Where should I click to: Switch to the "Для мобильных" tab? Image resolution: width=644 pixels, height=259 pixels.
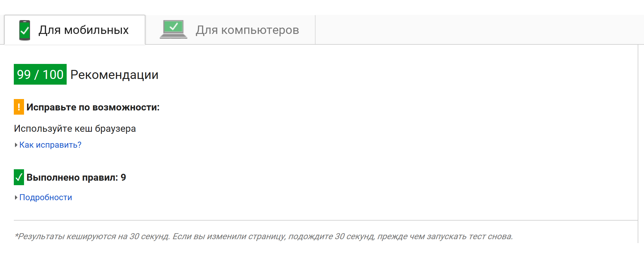(83, 30)
